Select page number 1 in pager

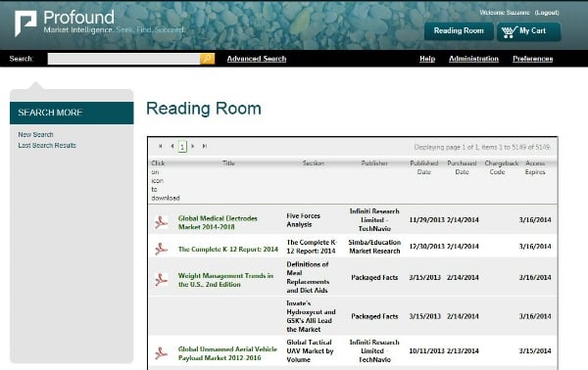pos(182,147)
